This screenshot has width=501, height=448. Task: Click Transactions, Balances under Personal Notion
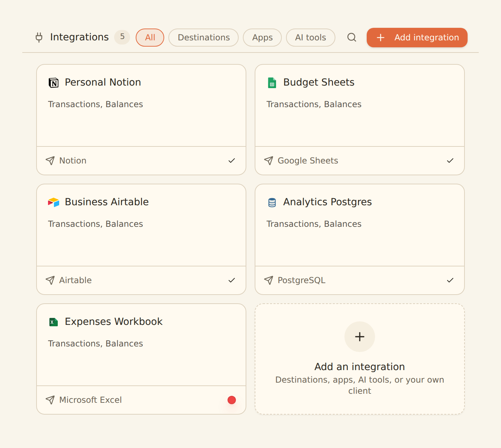coord(95,104)
